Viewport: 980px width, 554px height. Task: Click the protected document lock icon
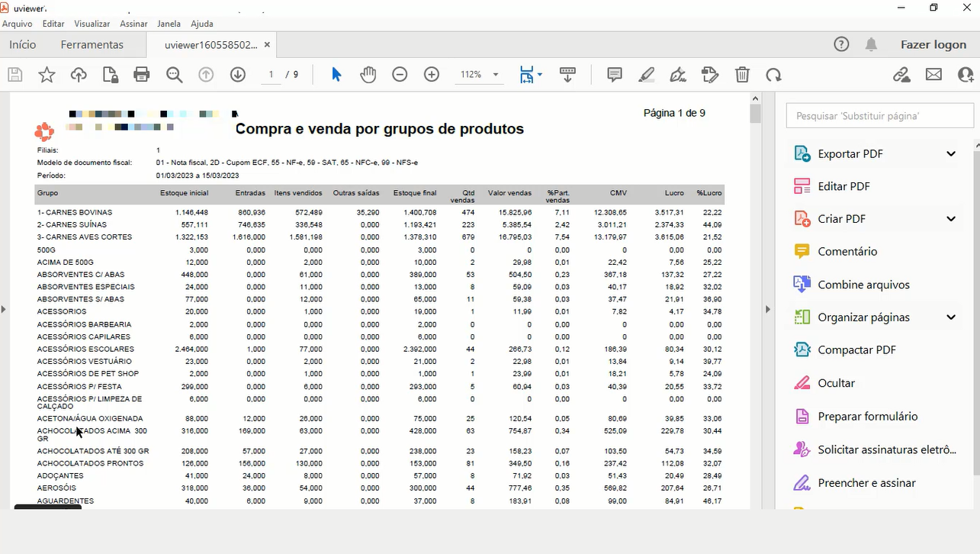tap(111, 75)
